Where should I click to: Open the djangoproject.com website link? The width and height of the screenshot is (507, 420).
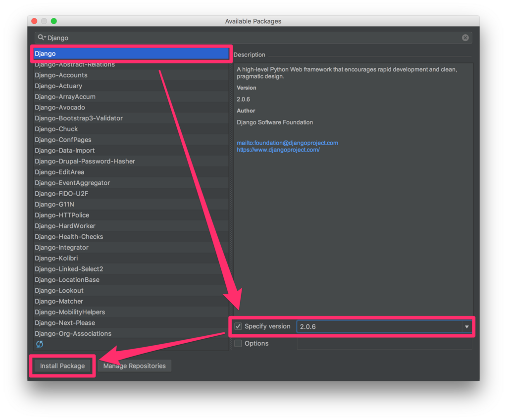click(x=278, y=150)
